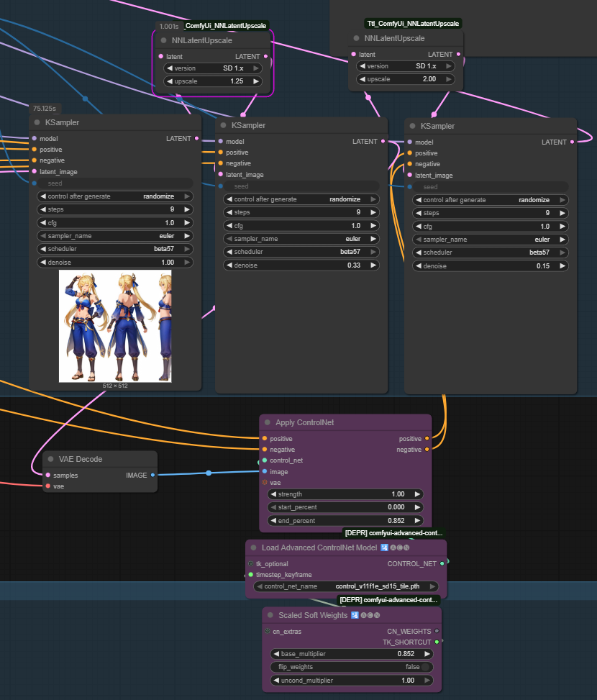This screenshot has height=700, width=597.
Task: Click LATENT output port of KSampler with denoise 0.33
Action: pyautogui.click(x=383, y=141)
